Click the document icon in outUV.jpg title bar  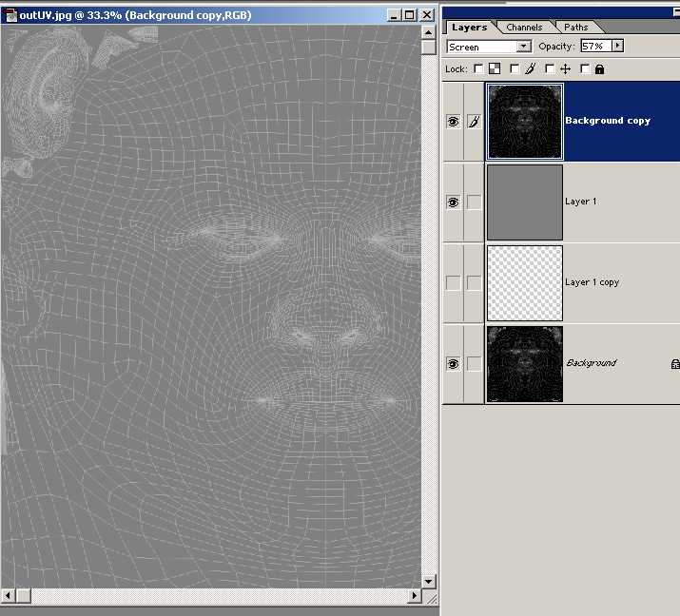click(x=10, y=15)
